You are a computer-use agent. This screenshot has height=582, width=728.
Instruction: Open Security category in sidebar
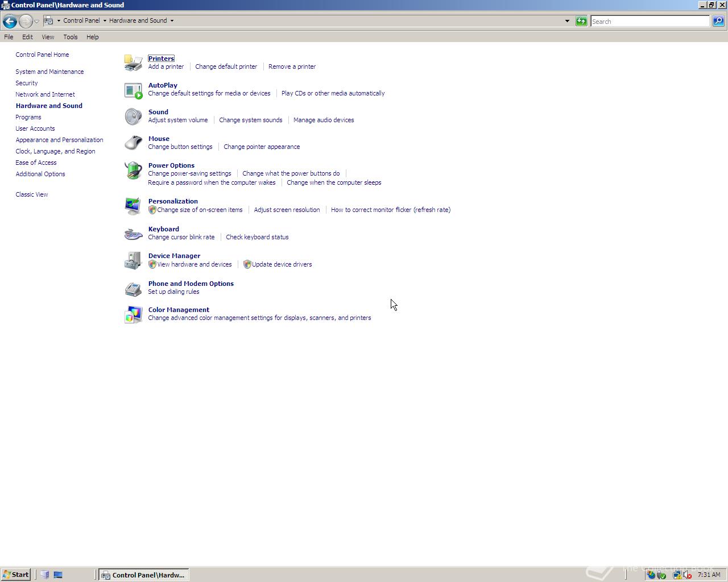(x=26, y=83)
